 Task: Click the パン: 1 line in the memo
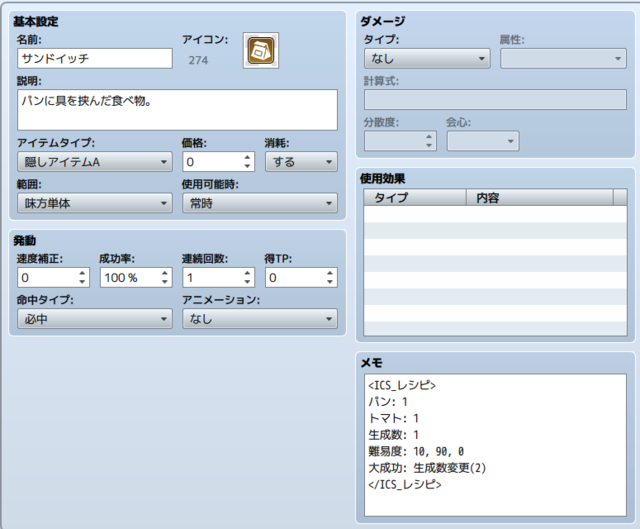point(388,402)
